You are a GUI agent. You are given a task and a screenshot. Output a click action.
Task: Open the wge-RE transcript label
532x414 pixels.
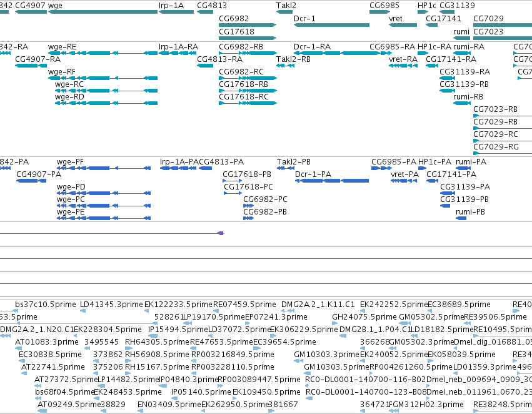pos(62,46)
